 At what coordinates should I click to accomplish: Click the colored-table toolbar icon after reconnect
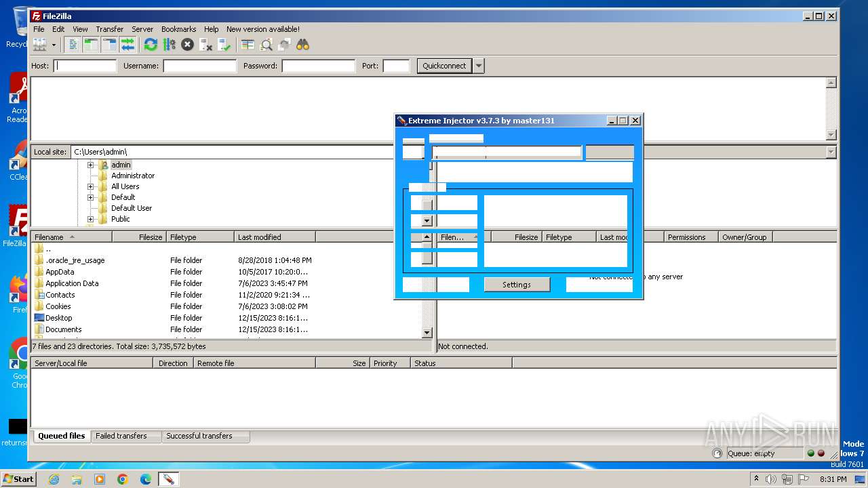pyautogui.click(x=248, y=45)
